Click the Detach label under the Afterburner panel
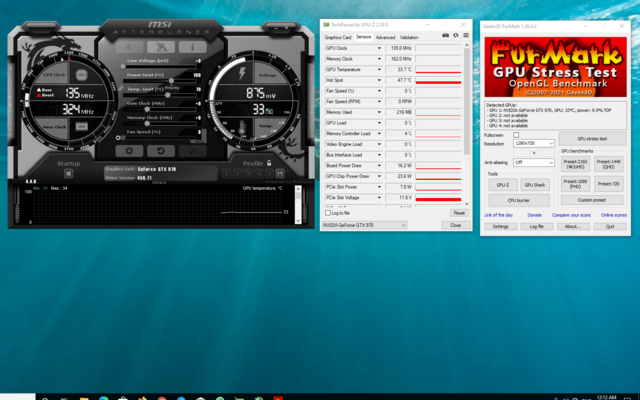640x400 pixels. [159, 182]
